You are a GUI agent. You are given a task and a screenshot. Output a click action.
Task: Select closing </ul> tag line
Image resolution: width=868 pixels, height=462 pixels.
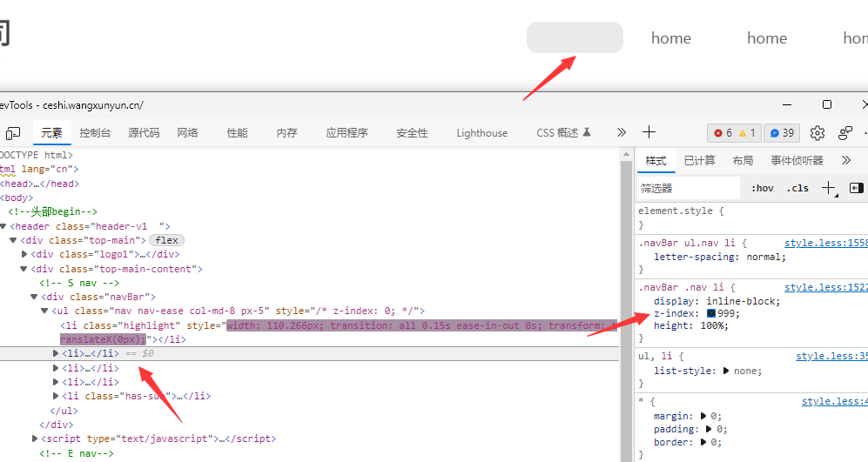(64, 411)
